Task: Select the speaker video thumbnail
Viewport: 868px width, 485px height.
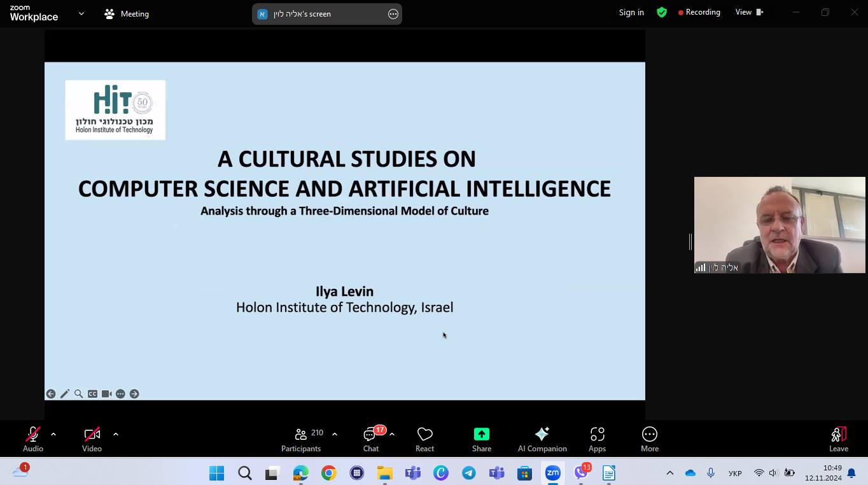Action: click(x=780, y=225)
